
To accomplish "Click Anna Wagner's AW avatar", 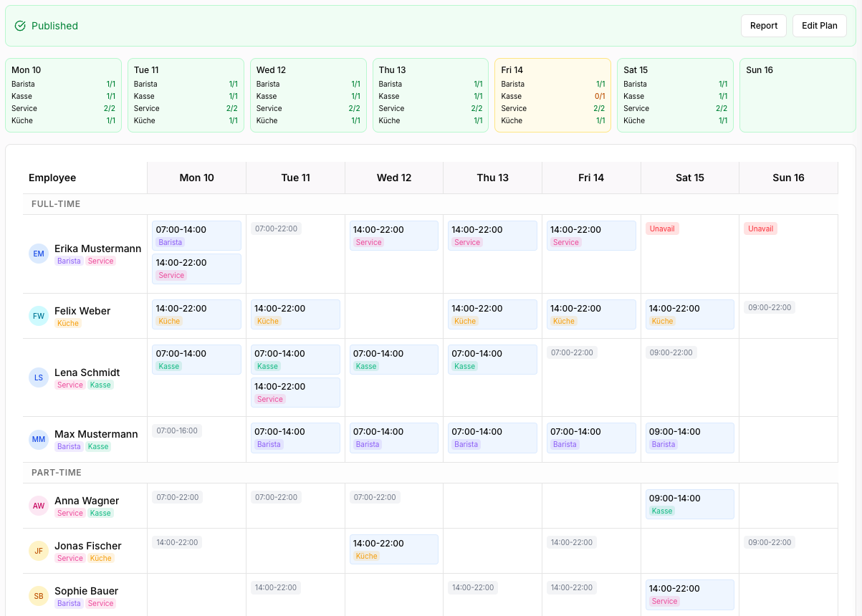I will pos(39,506).
